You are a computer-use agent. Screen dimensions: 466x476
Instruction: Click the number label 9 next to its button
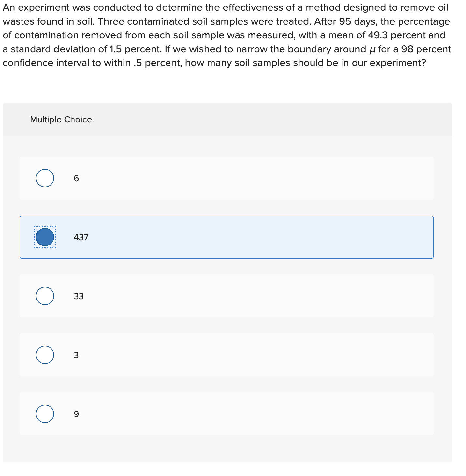(76, 414)
